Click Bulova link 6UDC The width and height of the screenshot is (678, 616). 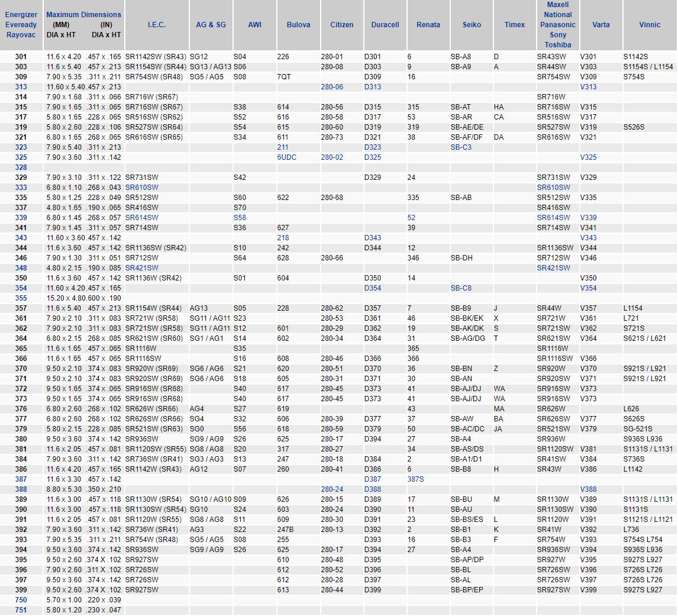(287, 157)
